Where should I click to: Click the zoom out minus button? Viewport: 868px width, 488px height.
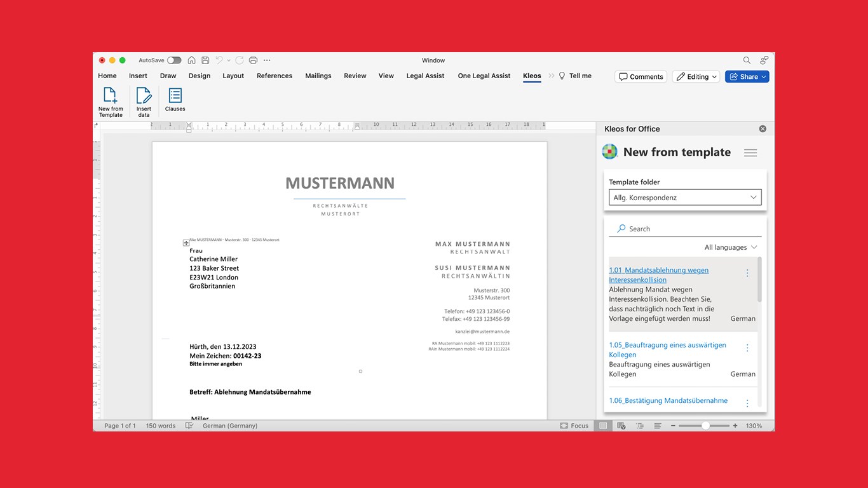(673, 426)
